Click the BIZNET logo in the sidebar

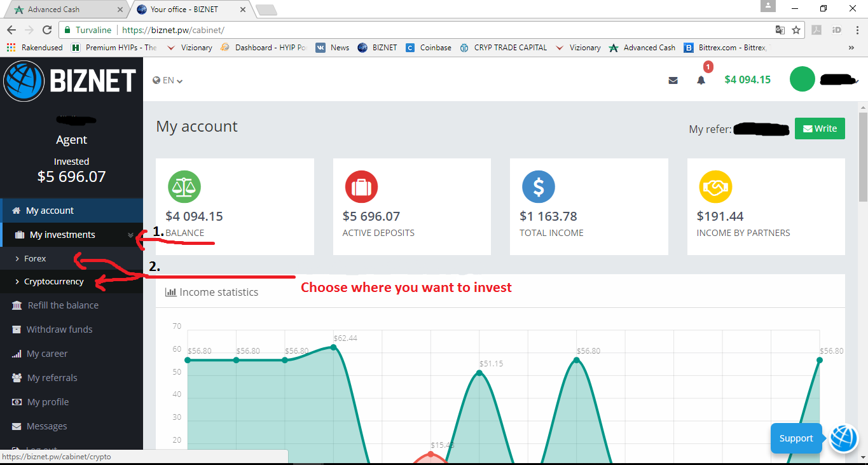point(70,81)
